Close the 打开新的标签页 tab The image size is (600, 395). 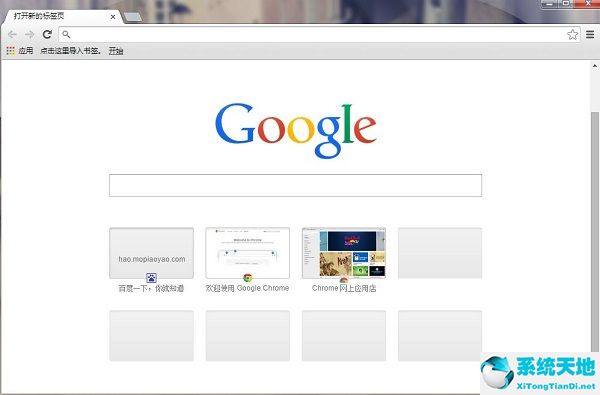113,17
